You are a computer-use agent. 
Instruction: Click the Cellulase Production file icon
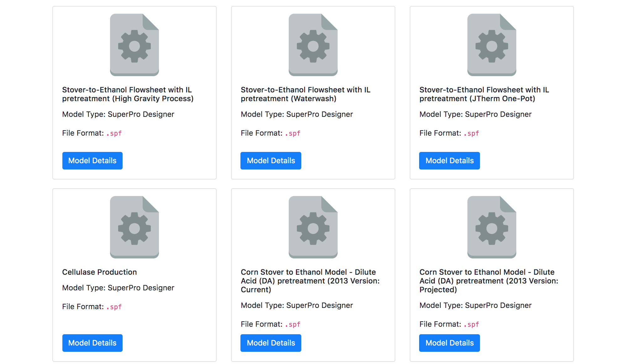coord(134,227)
